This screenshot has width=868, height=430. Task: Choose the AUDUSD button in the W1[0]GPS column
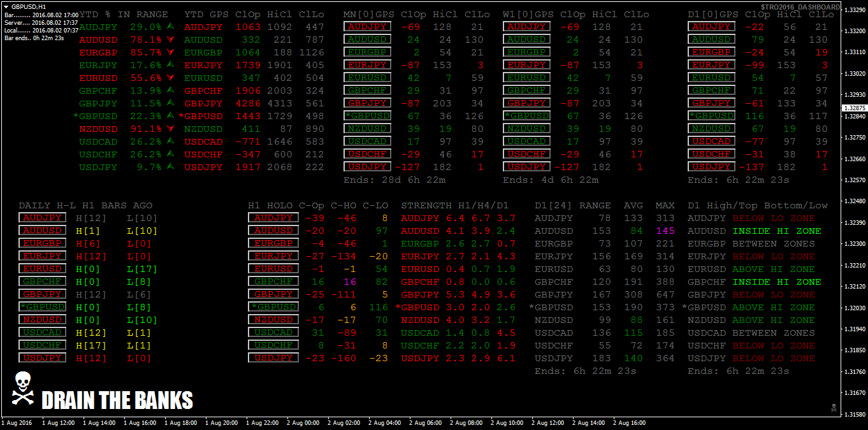point(526,39)
